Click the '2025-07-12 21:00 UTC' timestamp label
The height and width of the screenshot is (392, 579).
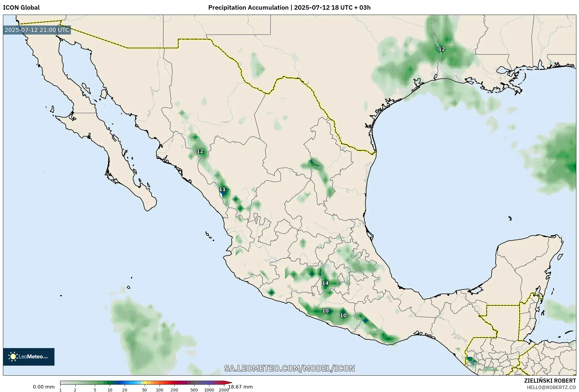click(x=37, y=30)
